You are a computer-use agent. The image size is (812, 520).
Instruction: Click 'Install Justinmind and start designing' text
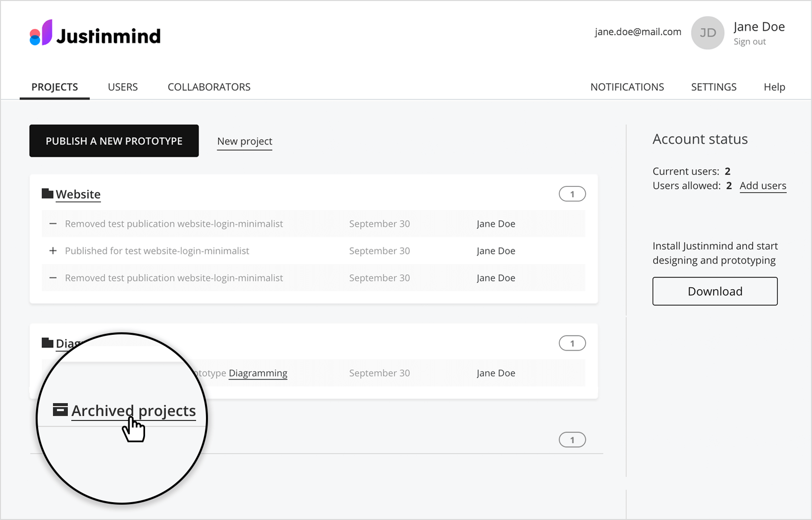(x=715, y=253)
